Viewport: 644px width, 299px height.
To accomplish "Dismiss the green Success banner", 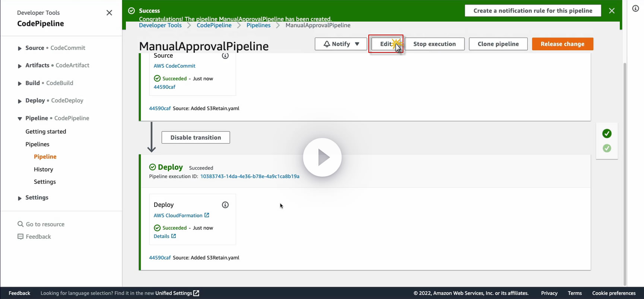I will click(612, 11).
